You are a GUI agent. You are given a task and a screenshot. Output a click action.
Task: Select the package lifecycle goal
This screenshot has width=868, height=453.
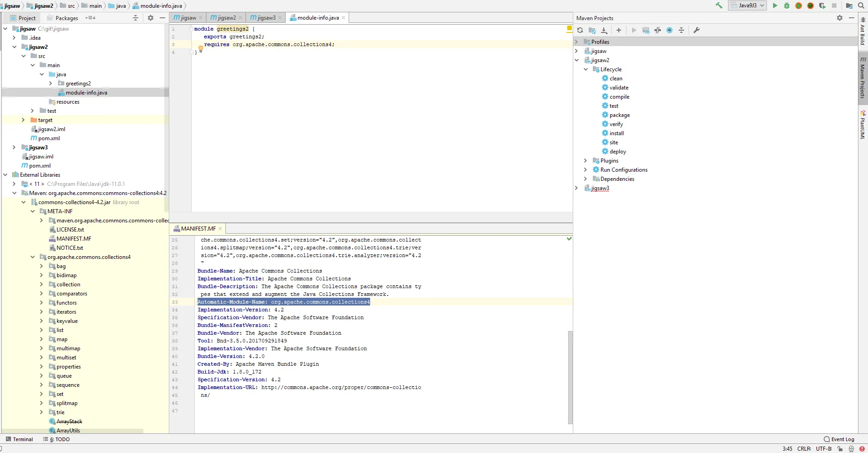click(x=619, y=115)
